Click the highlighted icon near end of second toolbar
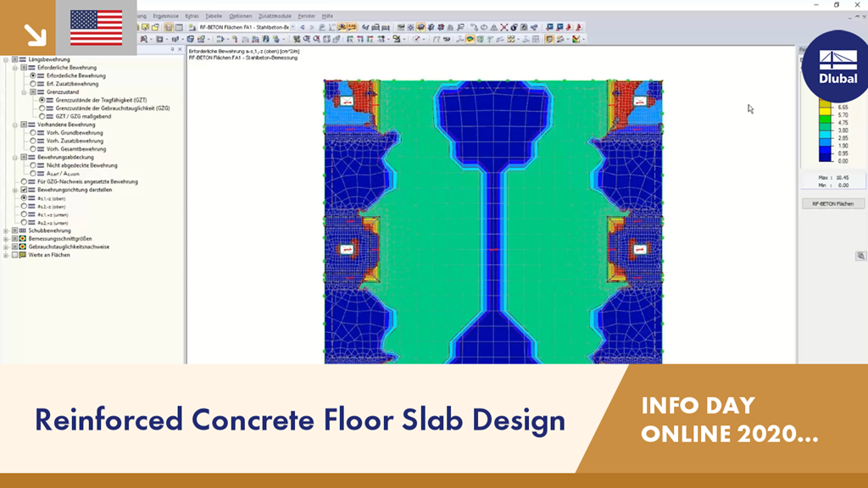Viewport: 868px width, 488px height. tap(549, 39)
